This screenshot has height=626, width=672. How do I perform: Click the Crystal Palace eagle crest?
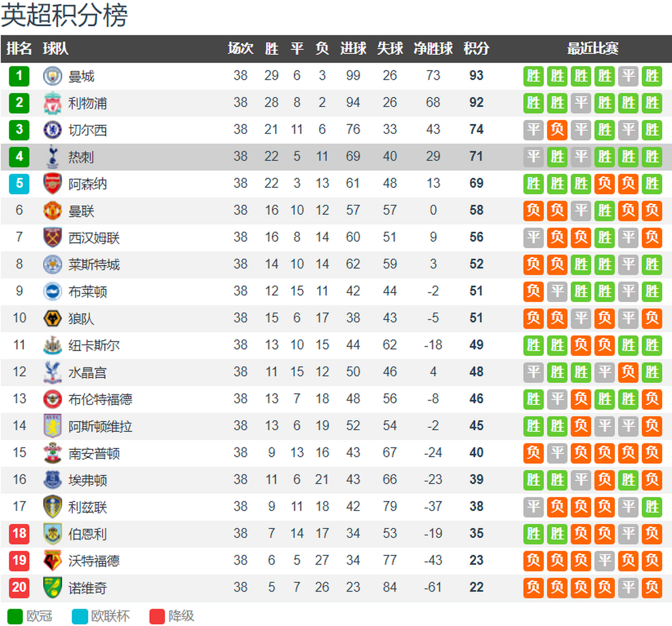click(x=52, y=372)
